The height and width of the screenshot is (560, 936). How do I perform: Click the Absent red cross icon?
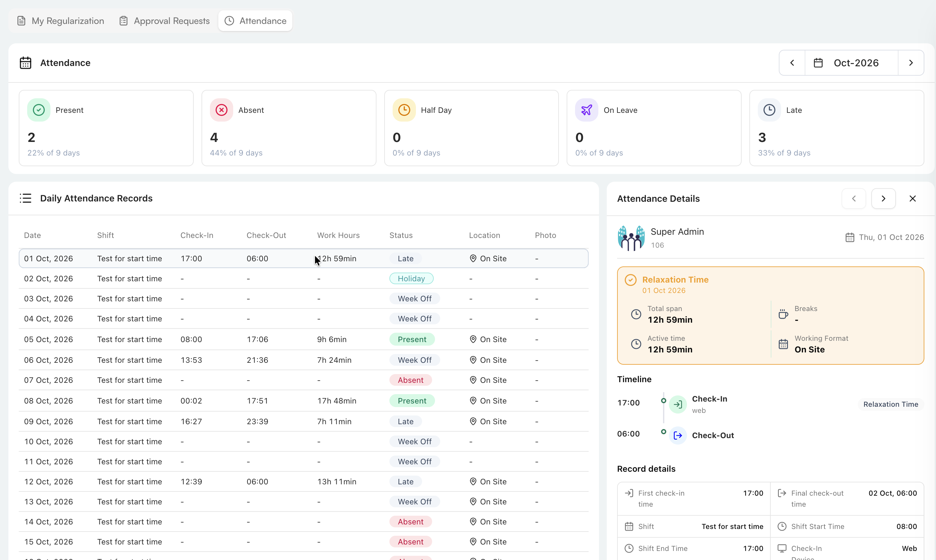[x=222, y=110]
